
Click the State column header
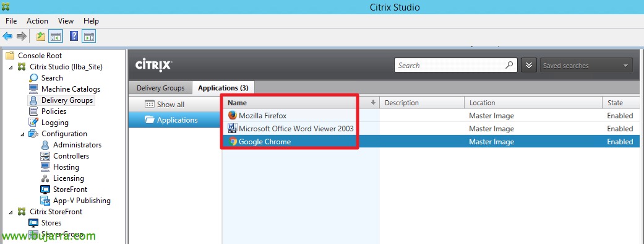[x=621, y=102]
